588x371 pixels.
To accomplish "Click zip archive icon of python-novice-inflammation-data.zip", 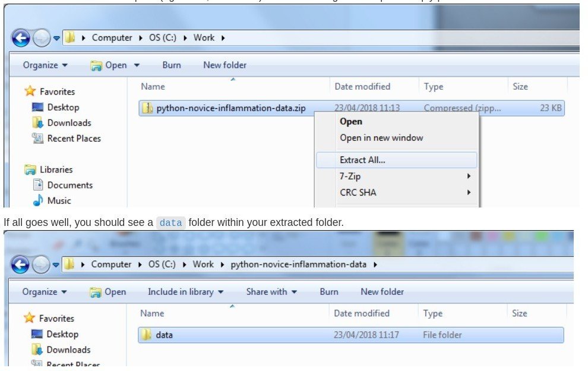I will (x=147, y=108).
